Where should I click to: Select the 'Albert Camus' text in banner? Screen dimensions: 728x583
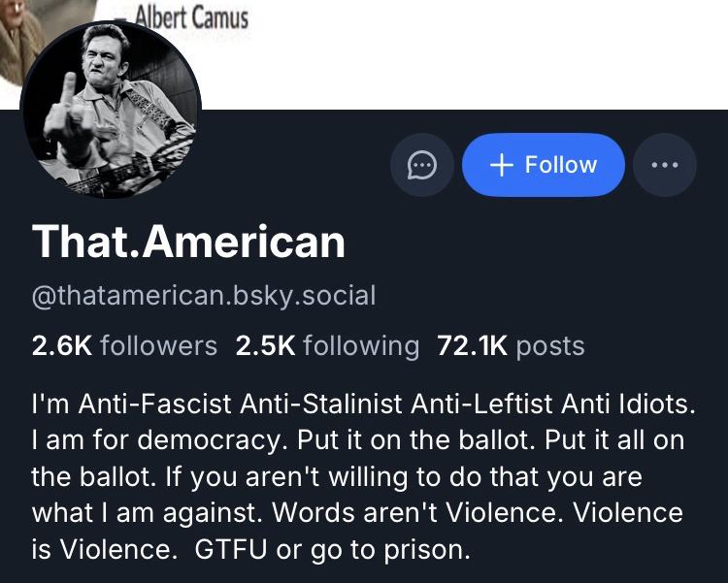[191, 16]
